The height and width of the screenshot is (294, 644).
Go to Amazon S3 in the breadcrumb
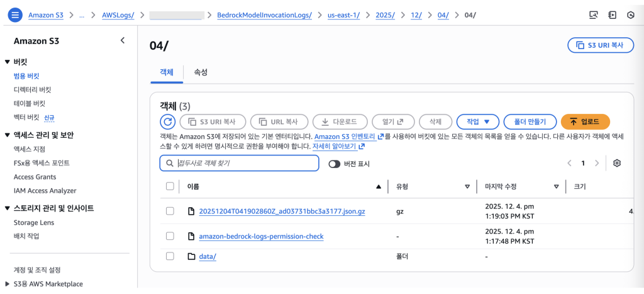[47, 15]
